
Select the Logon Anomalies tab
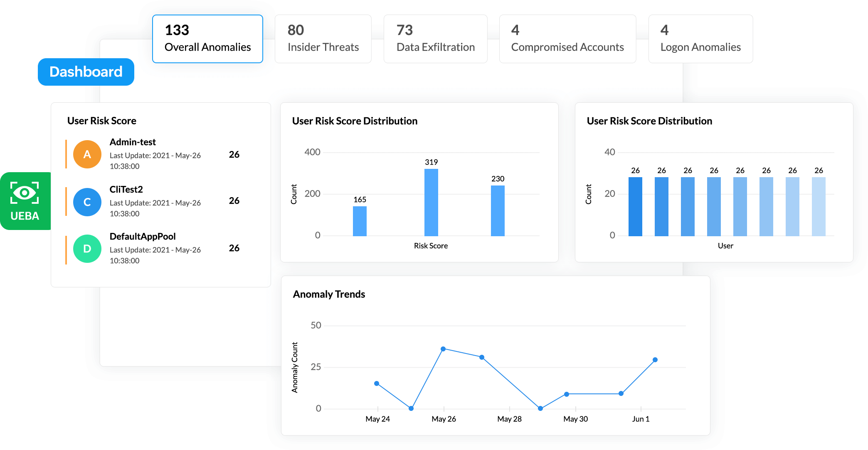(700, 39)
